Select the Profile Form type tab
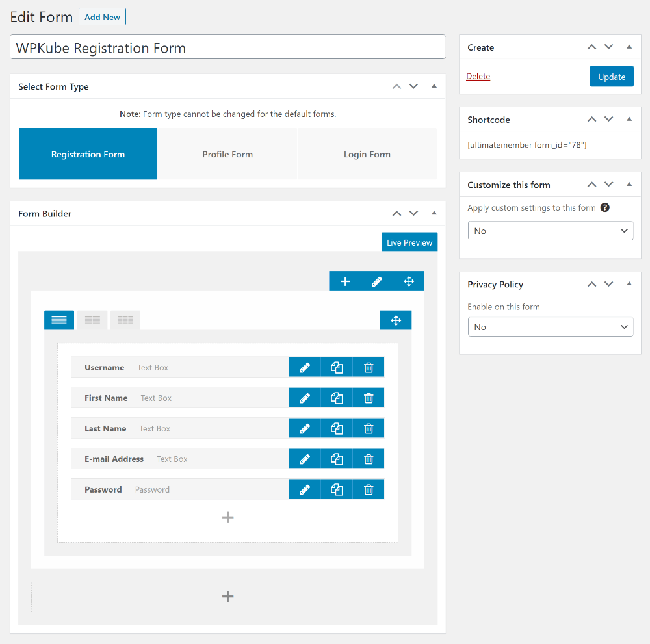The image size is (650, 644). point(227,154)
